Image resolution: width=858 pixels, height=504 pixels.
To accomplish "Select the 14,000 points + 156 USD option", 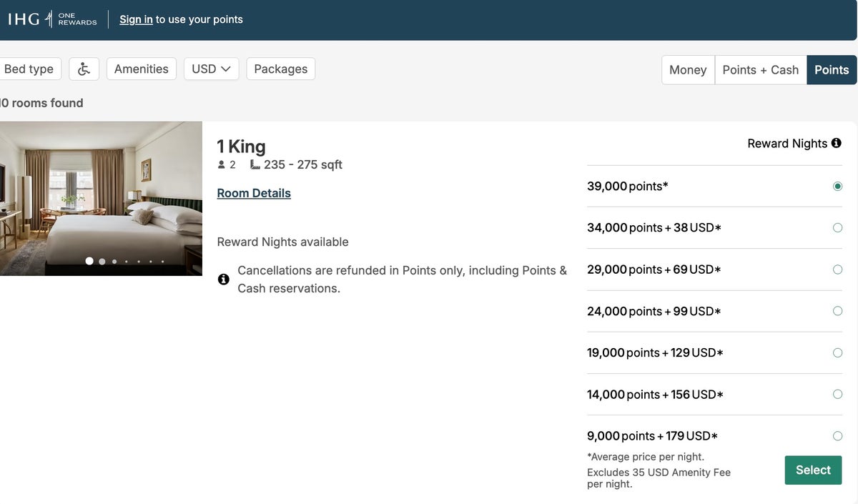I will coord(837,394).
